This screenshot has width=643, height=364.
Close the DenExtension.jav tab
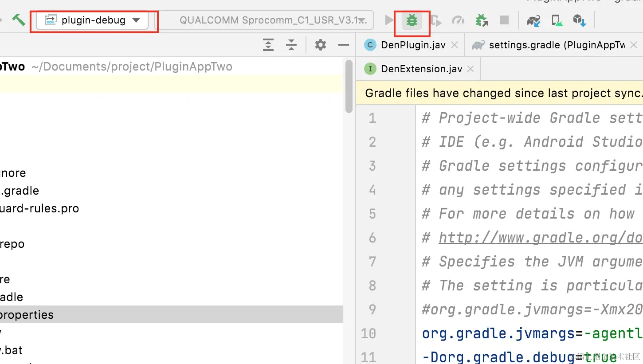point(470,69)
